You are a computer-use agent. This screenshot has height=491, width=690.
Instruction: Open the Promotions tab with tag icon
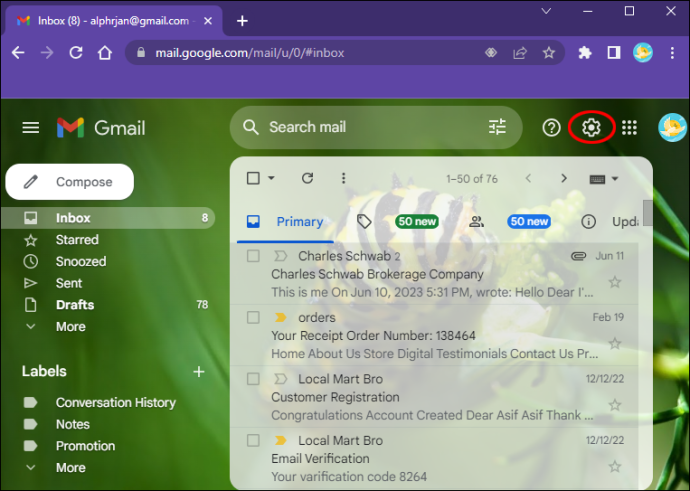pos(398,221)
